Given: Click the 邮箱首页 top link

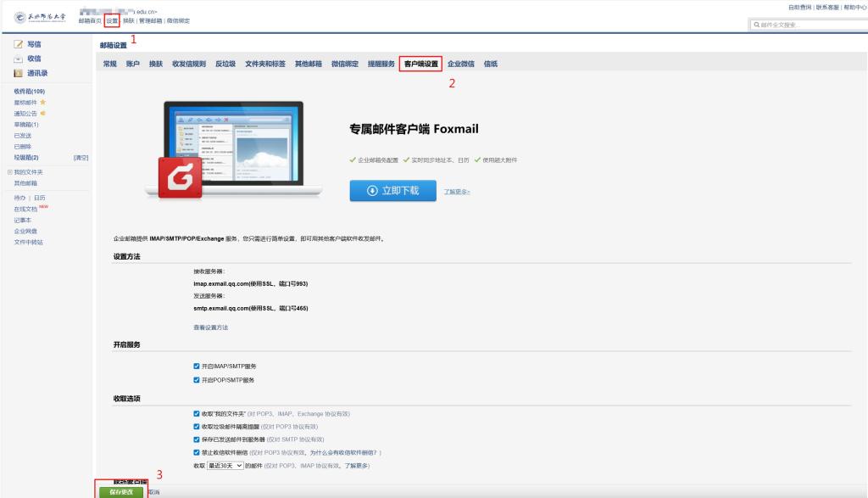Looking at the screenshot, I should (90, 21).
